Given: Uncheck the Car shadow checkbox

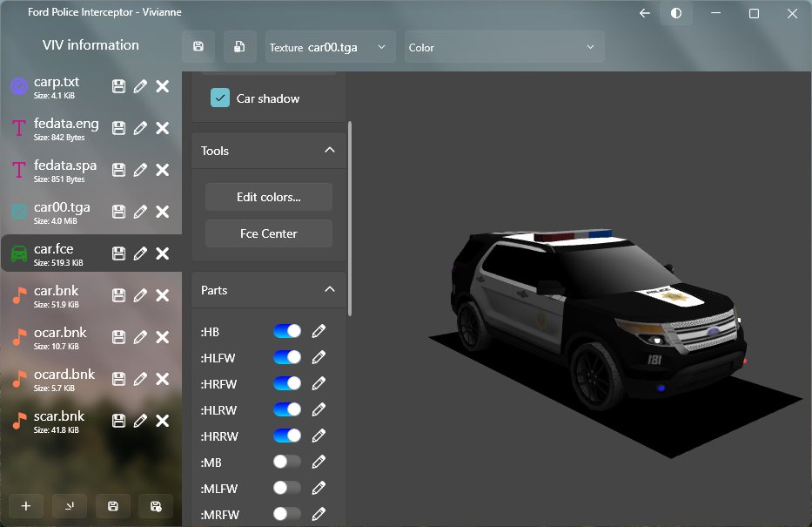Looking at the screenshot, I should click(x=220, y=98).
